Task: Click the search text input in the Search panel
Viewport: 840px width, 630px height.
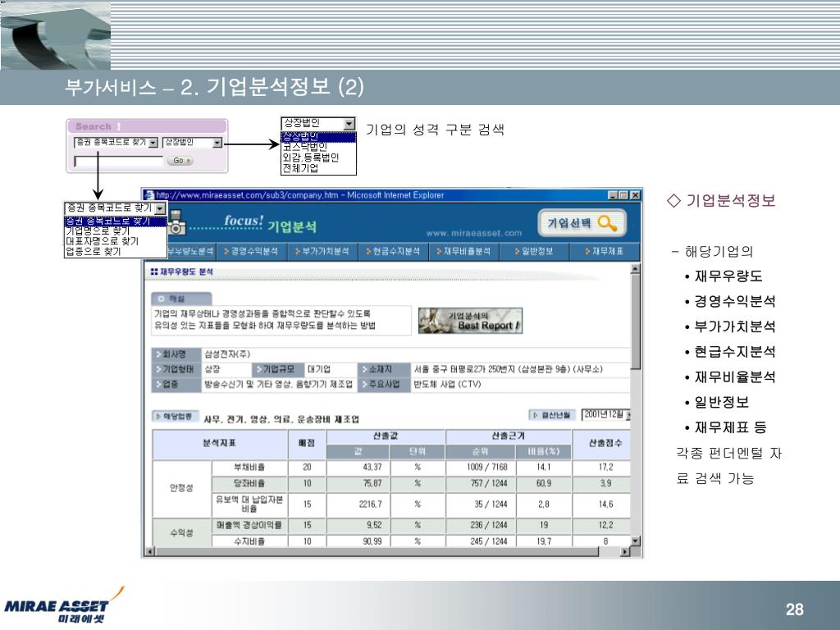Action: (x=118, y=161)
